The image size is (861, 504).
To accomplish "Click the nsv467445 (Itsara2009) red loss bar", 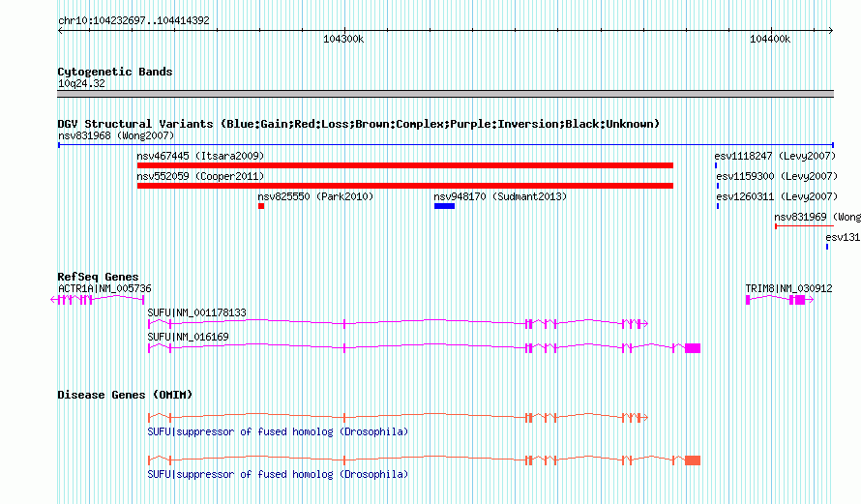I will click(x=405, y=165).
